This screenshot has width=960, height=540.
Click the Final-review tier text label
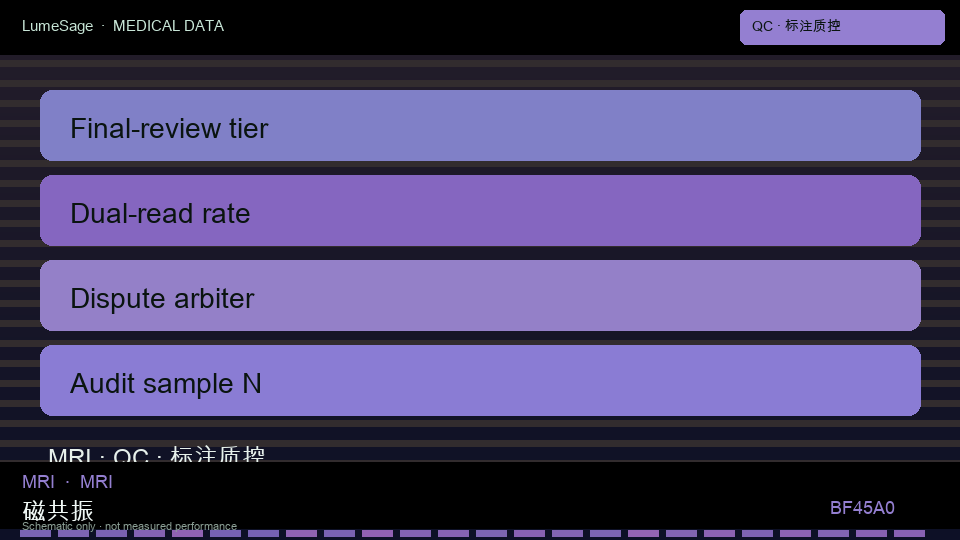tap(169, 129)
